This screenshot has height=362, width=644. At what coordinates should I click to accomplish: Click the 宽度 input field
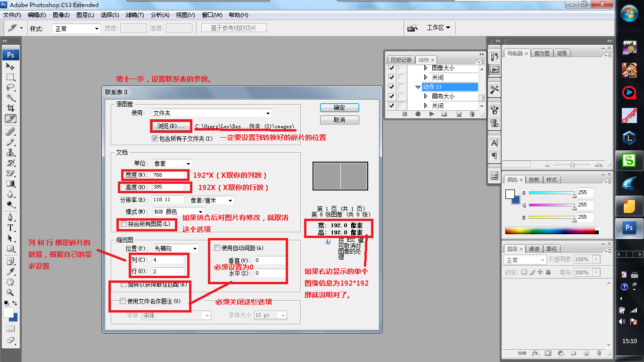169,175
